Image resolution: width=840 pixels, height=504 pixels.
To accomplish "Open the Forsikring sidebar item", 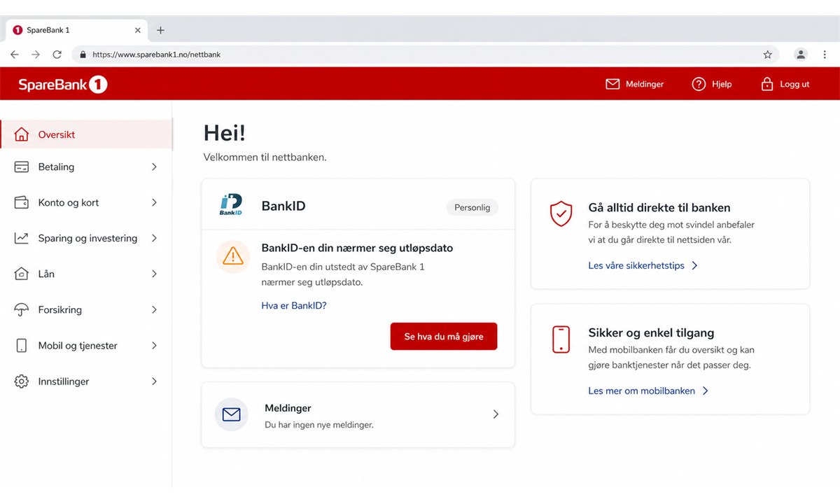I will click(86, 309).
